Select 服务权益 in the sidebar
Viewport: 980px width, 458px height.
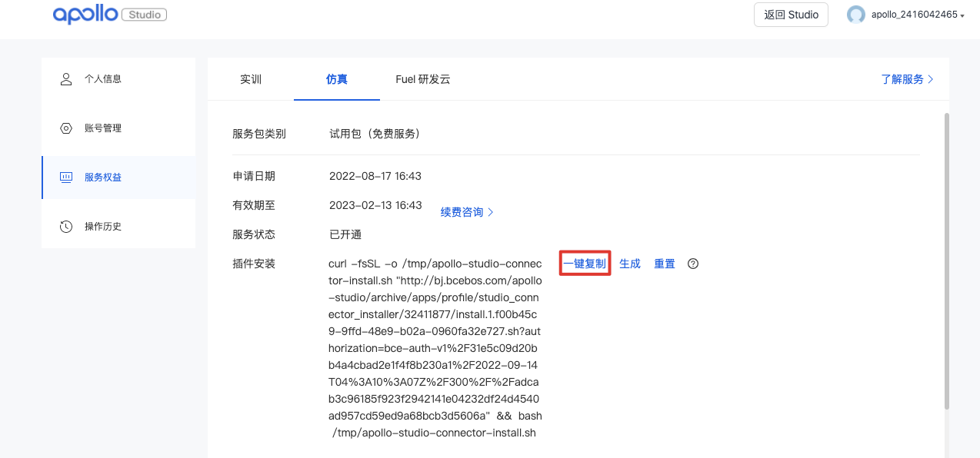118,178
